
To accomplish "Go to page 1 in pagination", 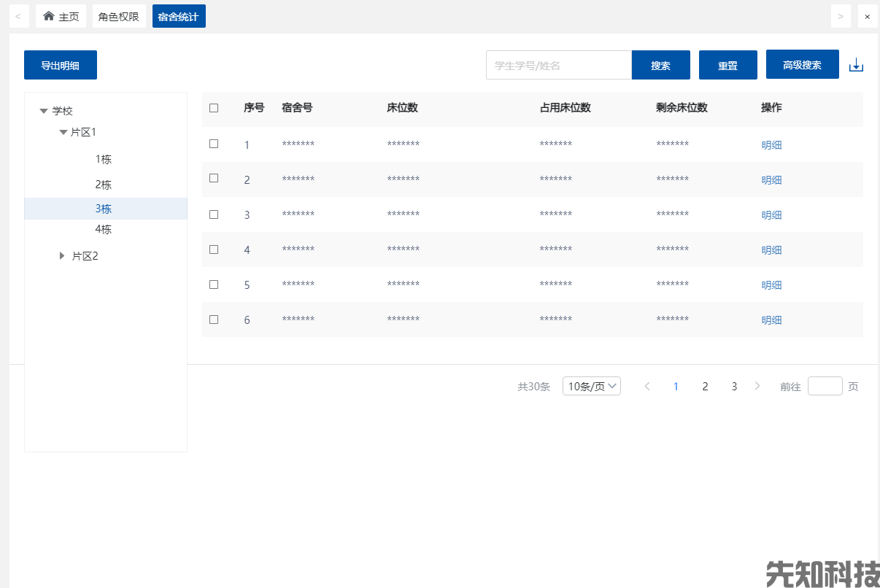I will click(x=676, y=386).
